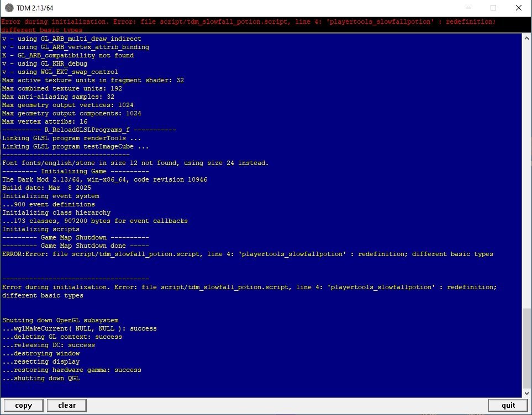This screenshot has height=415, width=532.
Task: Click 'Initializing scripts' line
Action: click(x=41, y=229)
